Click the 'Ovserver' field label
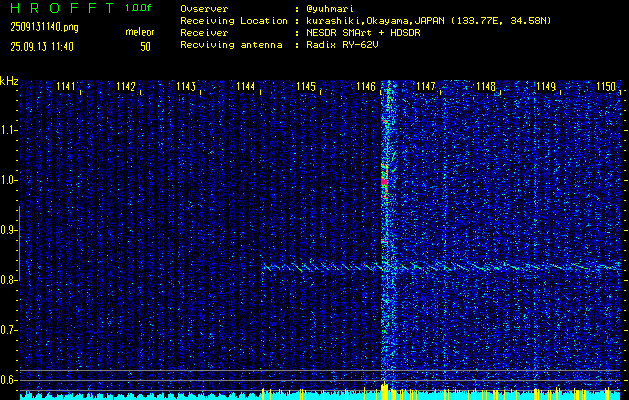The width and height of the screenshot is (629, 400). [x=204, y=9]
